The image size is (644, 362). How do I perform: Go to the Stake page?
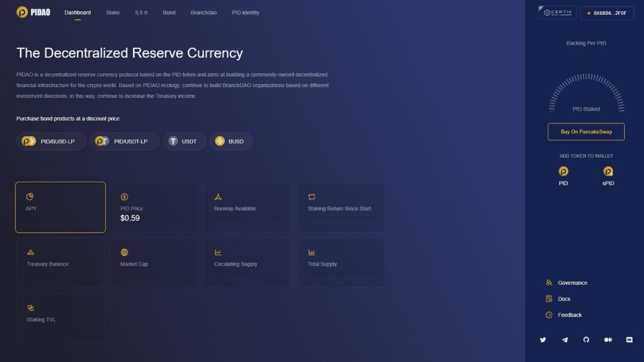(x=113, y=12)
